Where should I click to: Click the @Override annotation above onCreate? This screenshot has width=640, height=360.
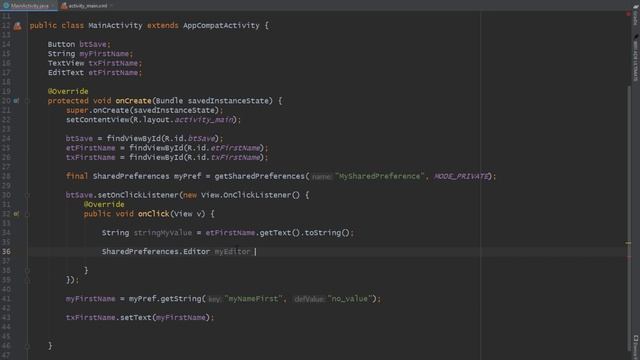[x=68, y=91]
